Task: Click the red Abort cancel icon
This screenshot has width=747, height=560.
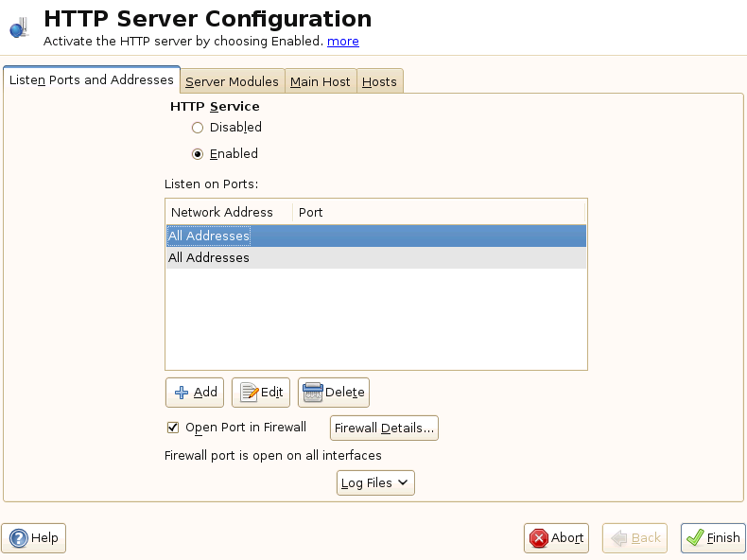Action: [539, 538]
